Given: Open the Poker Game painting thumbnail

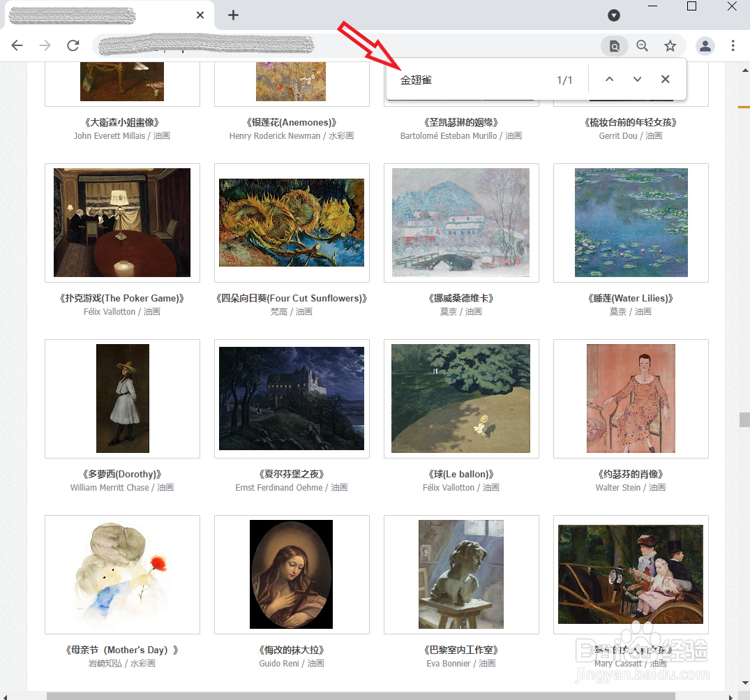Looking at the screenshot, I should click(x=122, y=223).
